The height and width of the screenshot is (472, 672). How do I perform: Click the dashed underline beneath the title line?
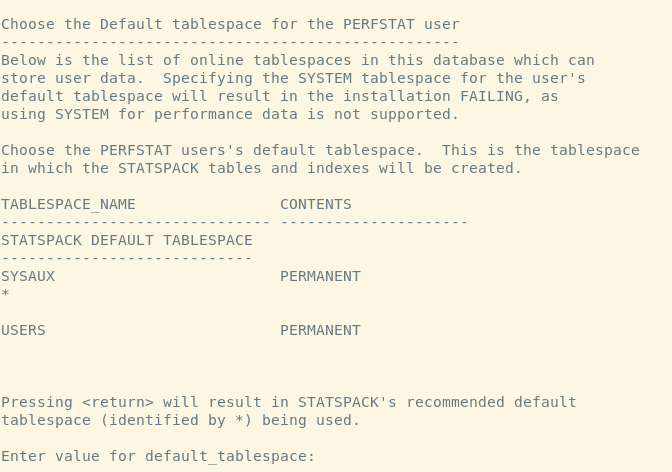pyautogui.click(x=230, y=42)
